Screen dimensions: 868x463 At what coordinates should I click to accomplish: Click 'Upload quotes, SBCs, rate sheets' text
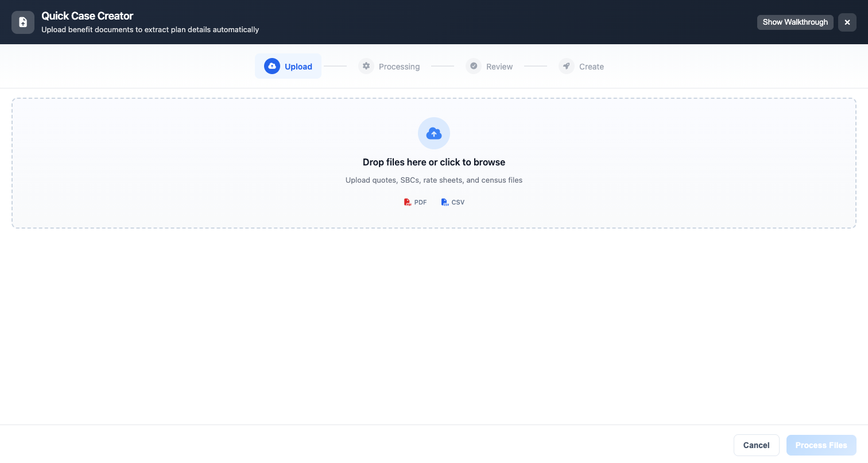pyautogui.click(x=434, y=180)
